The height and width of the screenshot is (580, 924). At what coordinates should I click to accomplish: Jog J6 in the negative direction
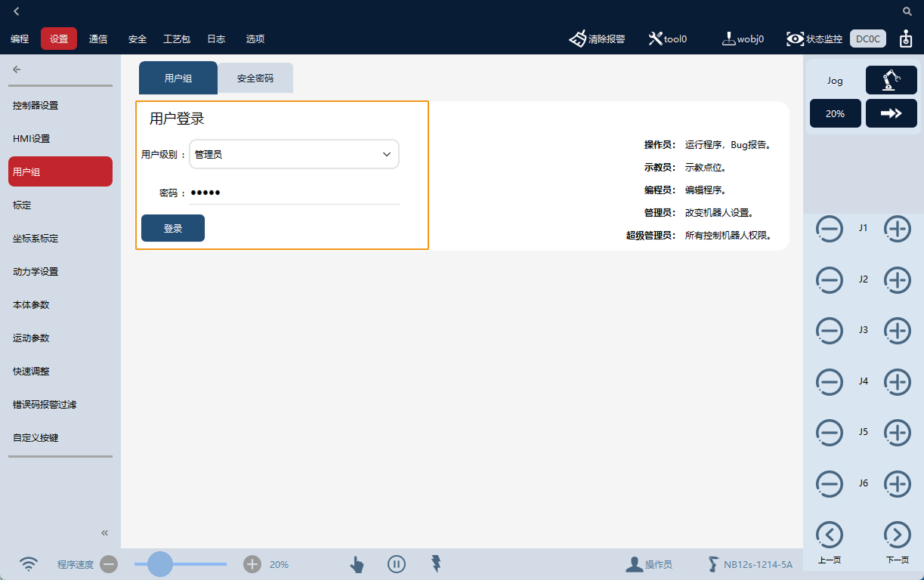830,484
